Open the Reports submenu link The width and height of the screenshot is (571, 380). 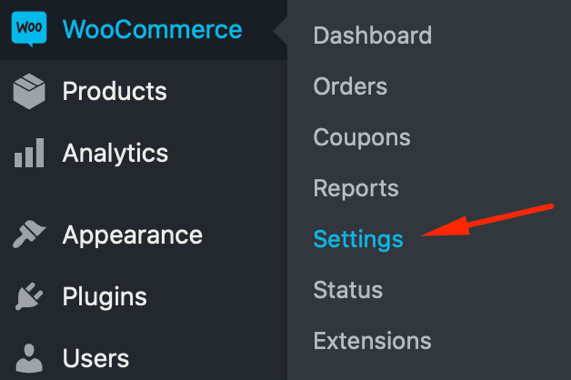click(356, 189)
